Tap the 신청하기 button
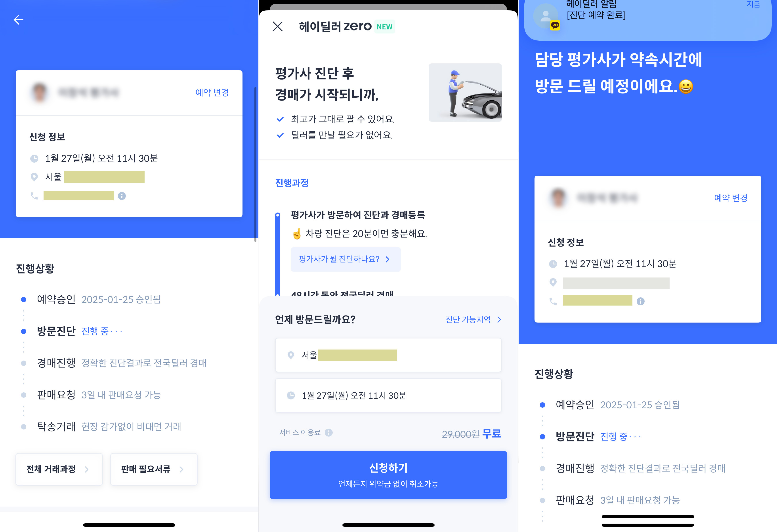This screenshot has width=777, height=532. pyautogui.click(x=388, y=475)
